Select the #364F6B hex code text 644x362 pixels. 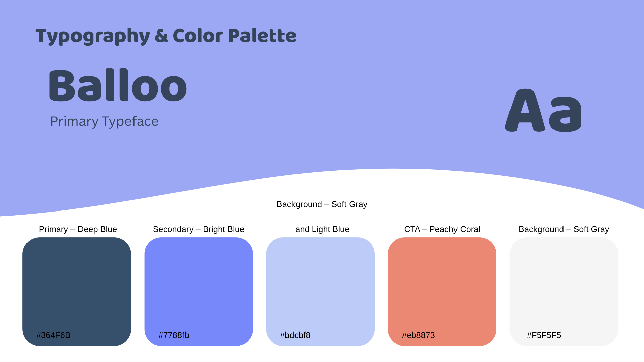coord(53,335)
